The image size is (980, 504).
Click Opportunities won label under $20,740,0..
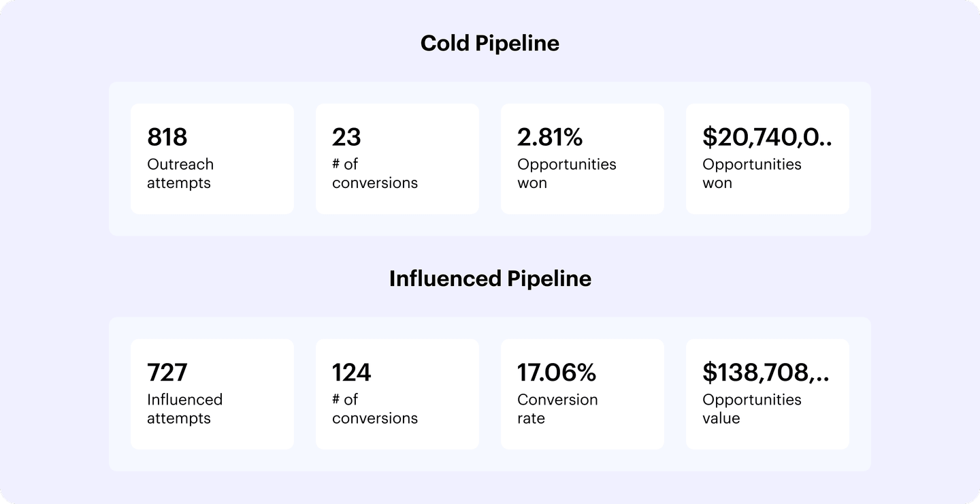point(752,174)
